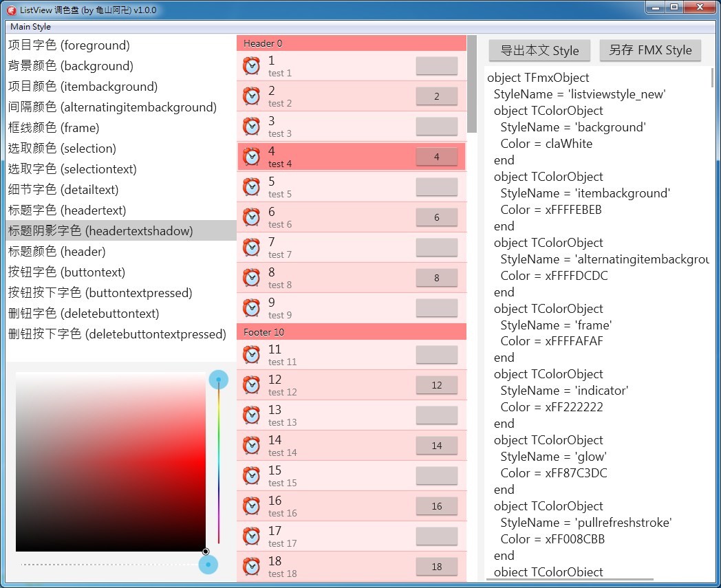The width and height of the screenshot is (721, 588).
Task: Click the Header 0 row
Action: click(352, 43)
